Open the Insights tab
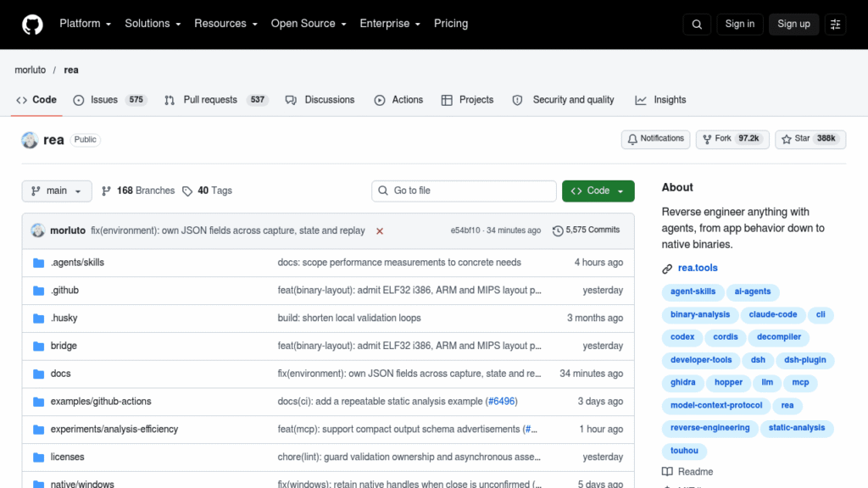 pos(660,100)
